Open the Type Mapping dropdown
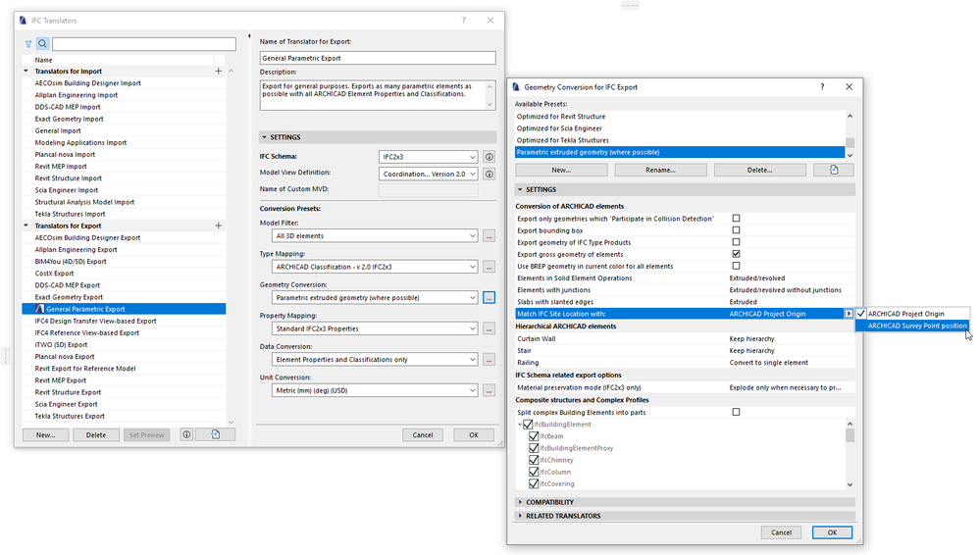 point(375,267)
